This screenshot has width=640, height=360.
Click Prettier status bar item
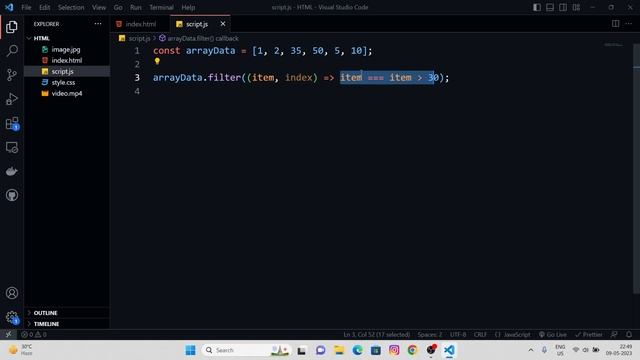tap(589, 334)
